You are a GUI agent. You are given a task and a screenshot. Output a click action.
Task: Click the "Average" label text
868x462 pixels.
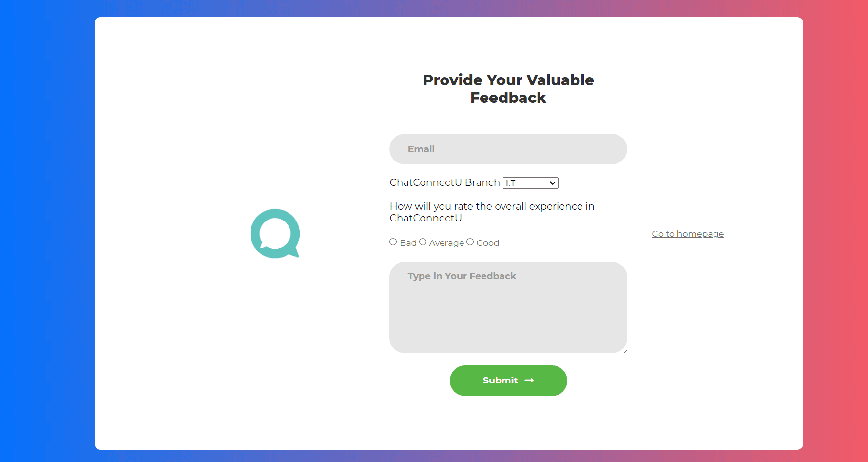[x=446, y=243]
